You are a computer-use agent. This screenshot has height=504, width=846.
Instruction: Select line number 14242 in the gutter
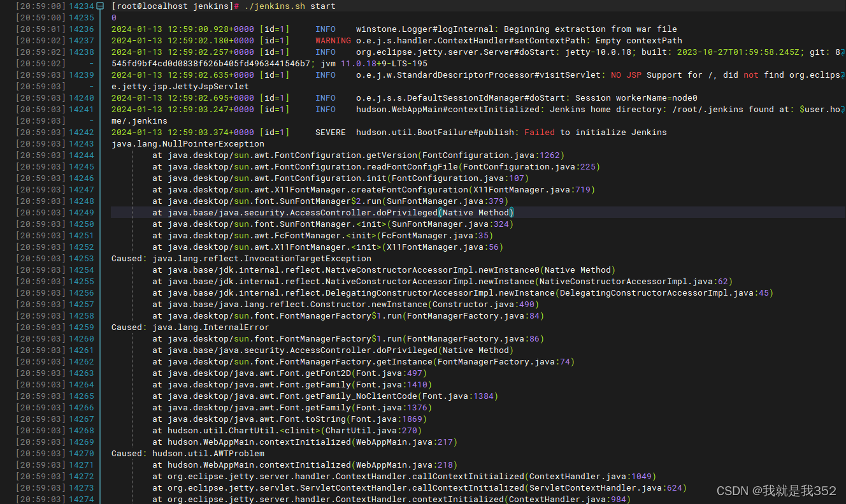point(82,132)
